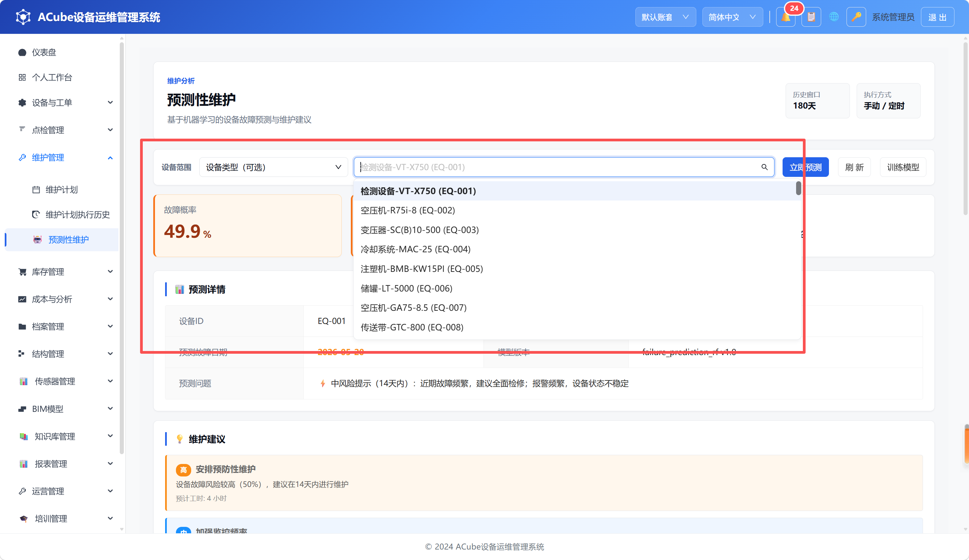This screenshot has height=560, width=969.
Task: Click the search magnifier in device field
Action: [764, 167]
